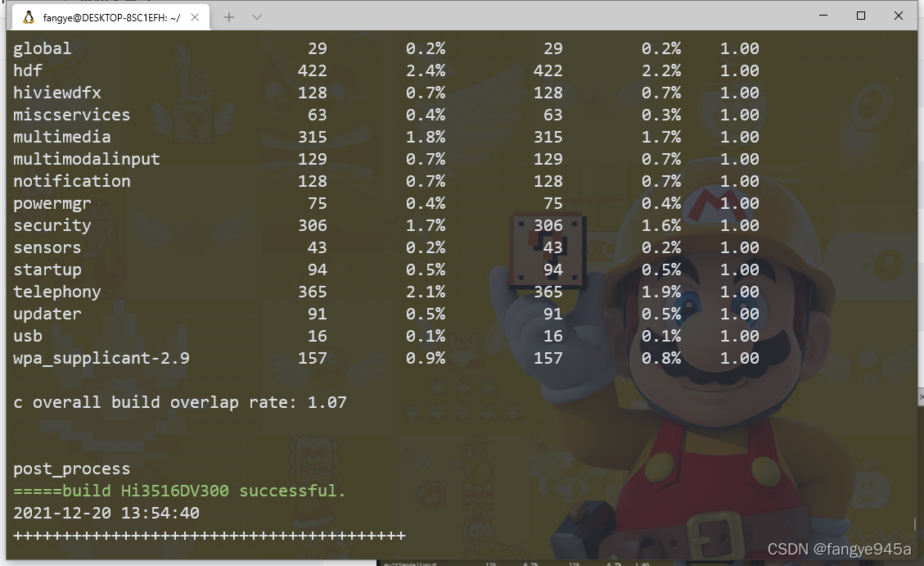Click the green 'build Hi3516DV300 successful.' line
This screenshot has width=924, height=566.
180,491
